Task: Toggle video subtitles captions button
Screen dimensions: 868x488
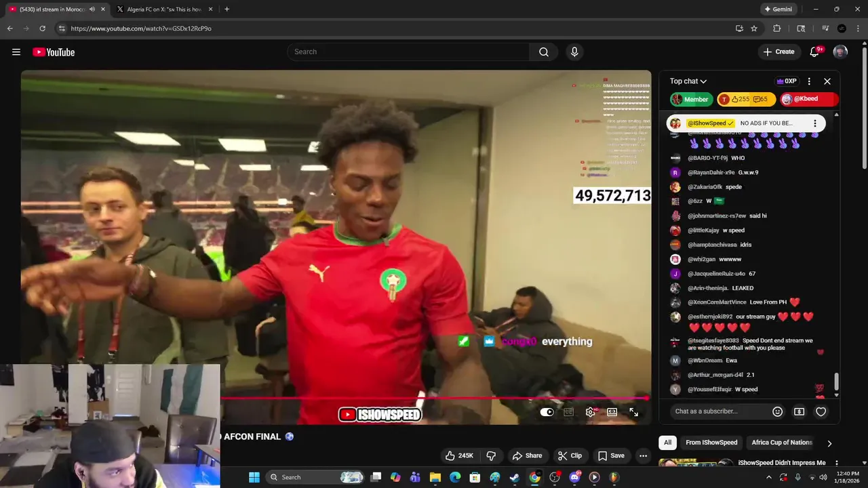Action: [x=569, y=412]
